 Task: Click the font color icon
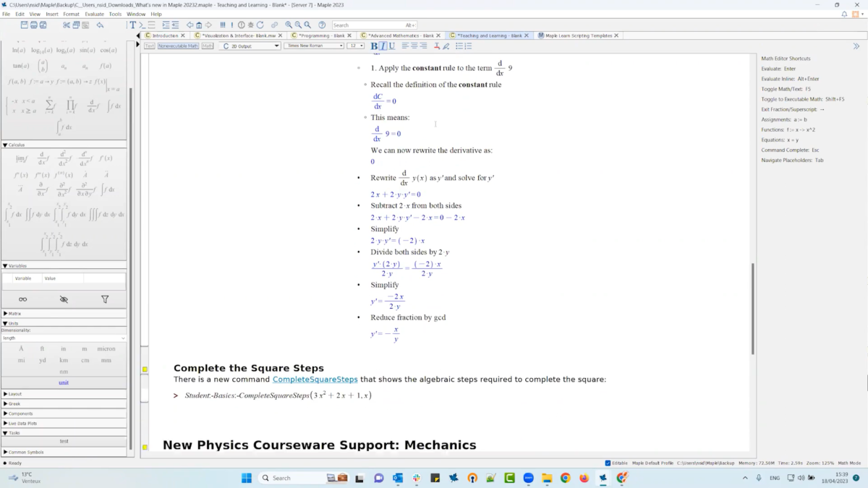click(436, 46)
